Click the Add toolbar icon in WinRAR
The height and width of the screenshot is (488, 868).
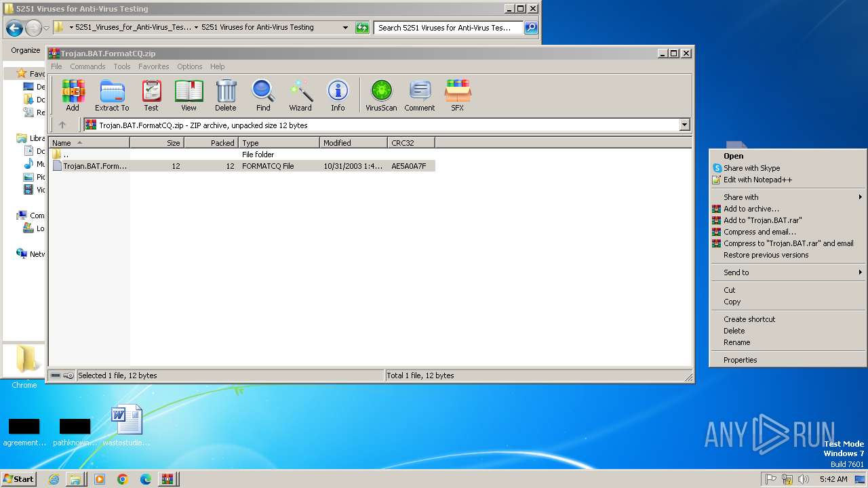[x=73, y=96]
